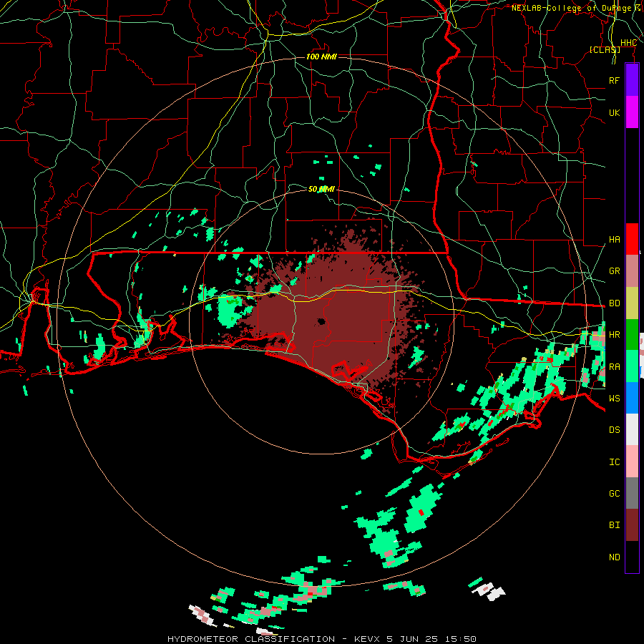The height and width of the screenshot is (644, 644).
Task: Click the RF purple legend color block
Action: 632,80
